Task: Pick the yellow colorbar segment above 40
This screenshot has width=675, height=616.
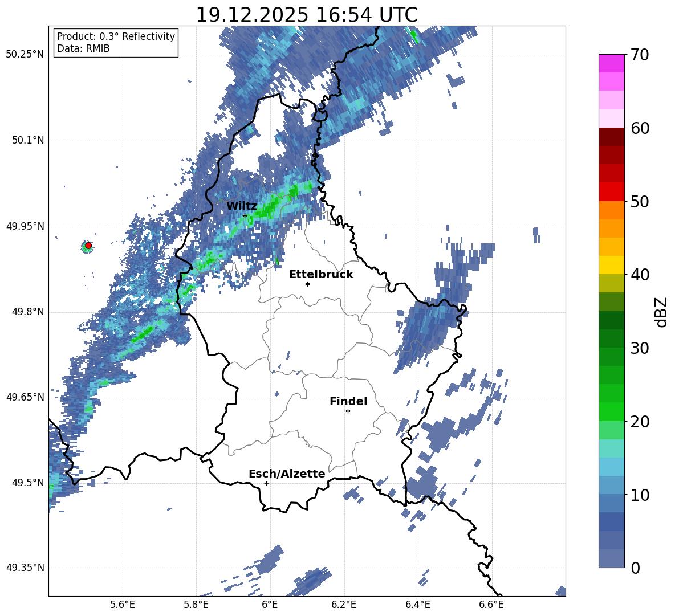Action: 611,265
